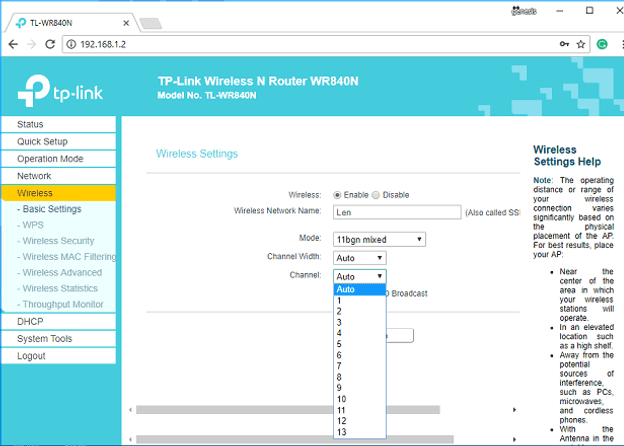Viewport: 624px width, 446px height.
Task: Open the Quick Setup menu
Action: 58,141
